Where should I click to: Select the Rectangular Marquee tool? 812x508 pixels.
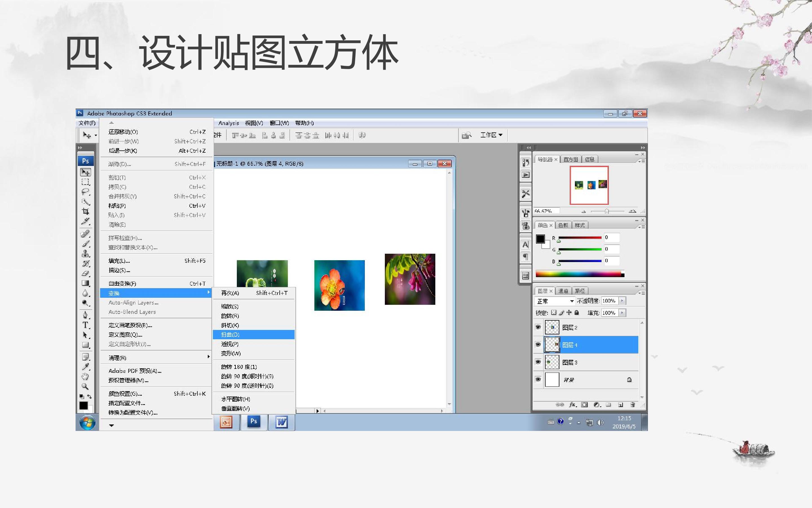coord(85,182)
